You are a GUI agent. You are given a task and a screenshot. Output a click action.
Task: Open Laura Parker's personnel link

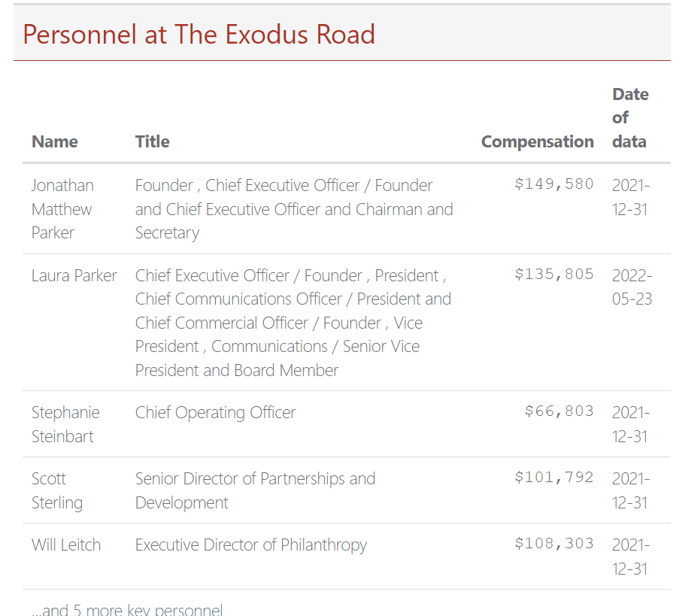pyautogui.click(x=74, y=275)
